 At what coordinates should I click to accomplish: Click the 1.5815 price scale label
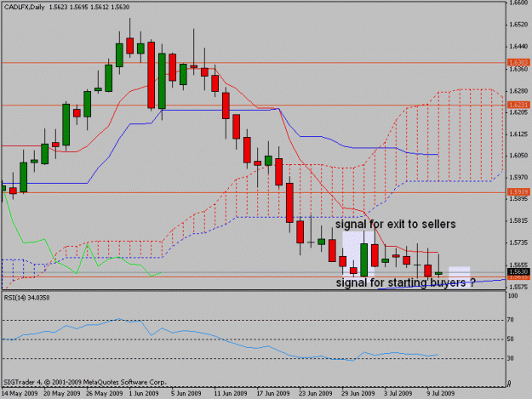click(x=518, y=220)
